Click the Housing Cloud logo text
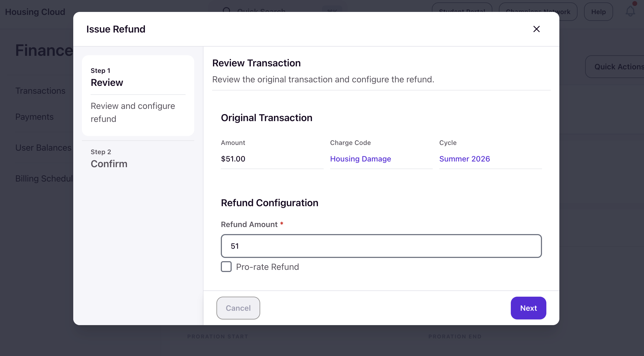Image resolution: width=644 pixels, height=356 pixels. pyautogui.click(x=35, y=12)
